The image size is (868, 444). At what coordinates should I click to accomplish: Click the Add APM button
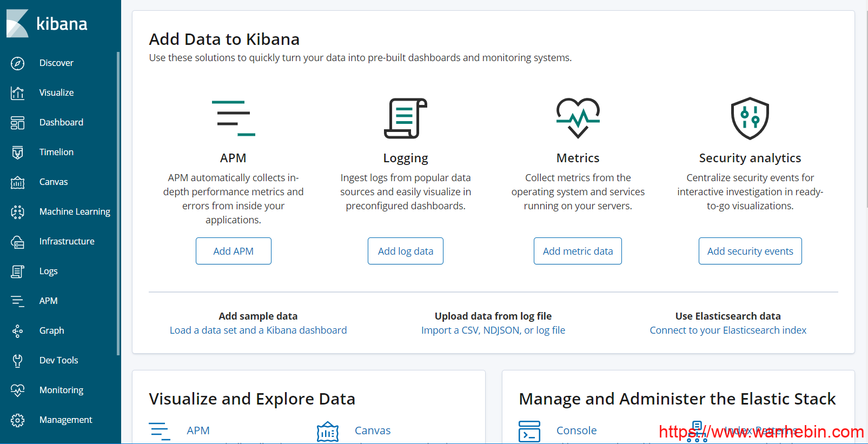(x=234, y=251)
